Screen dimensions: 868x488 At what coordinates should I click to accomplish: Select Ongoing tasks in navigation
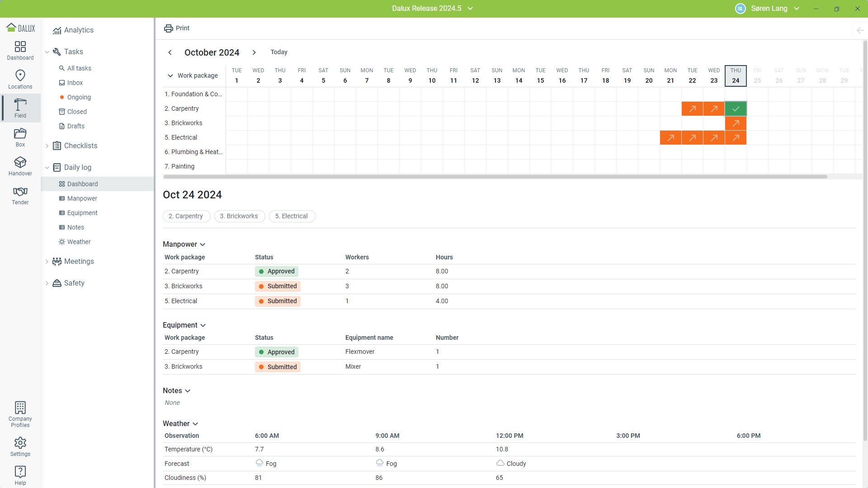pyautogui.click(x=79, y=97)
